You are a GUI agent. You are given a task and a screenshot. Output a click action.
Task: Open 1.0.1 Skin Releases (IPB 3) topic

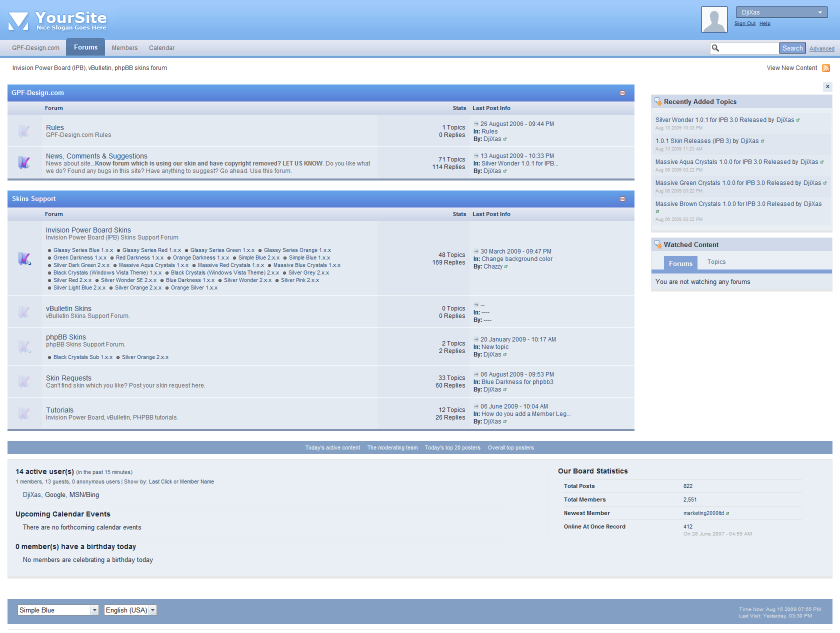(x=693, y=141)
